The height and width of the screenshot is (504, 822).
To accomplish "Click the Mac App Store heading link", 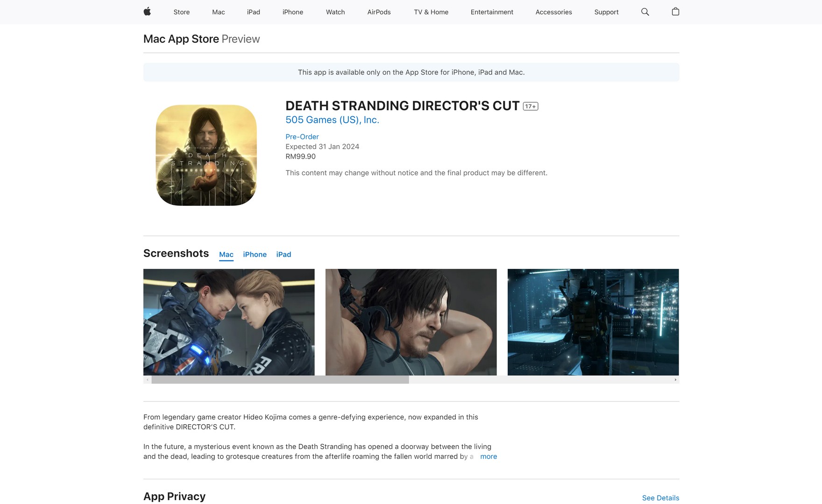I will click(x=181, y=39).
